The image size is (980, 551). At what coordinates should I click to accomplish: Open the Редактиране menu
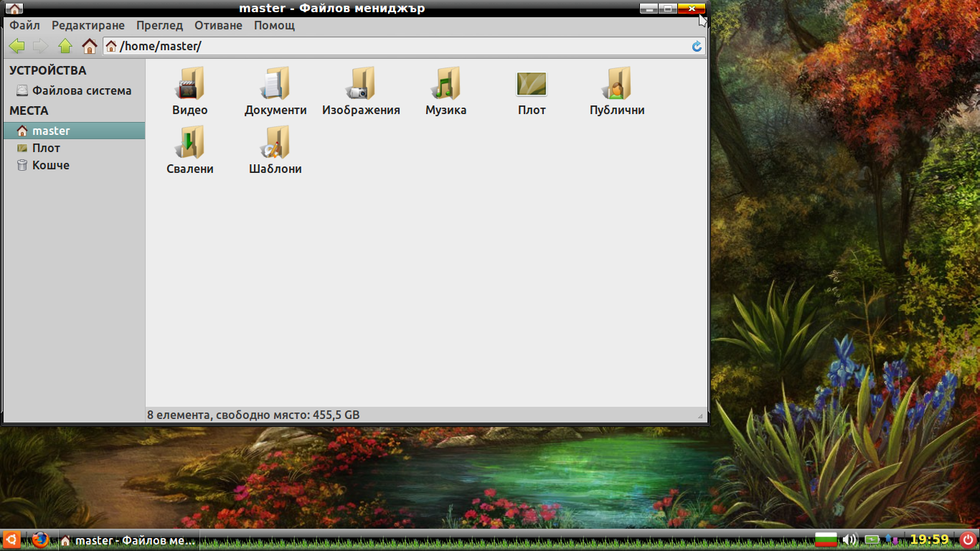pos(88,25)
